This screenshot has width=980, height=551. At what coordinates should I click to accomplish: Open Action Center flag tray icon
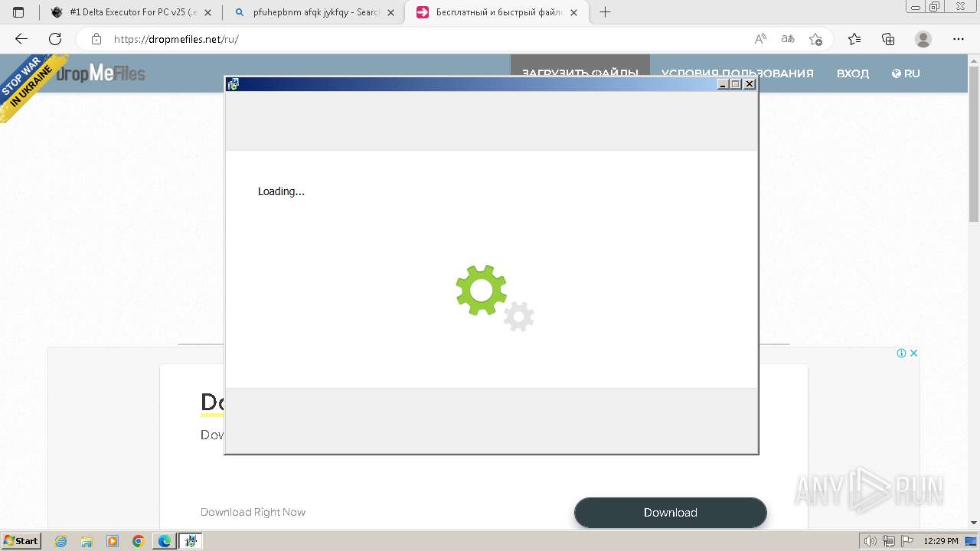click(x=906, y=541)
